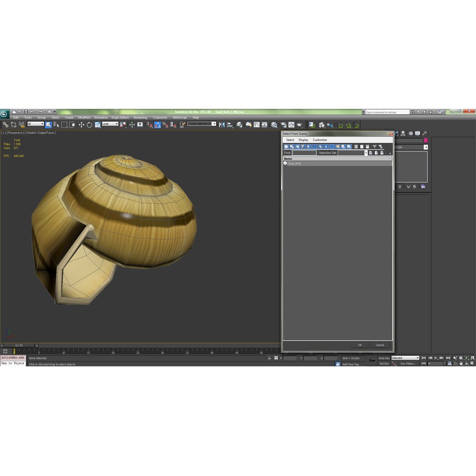476x476 pixels.
Task: Click OK in Select From Scene dialog
Action: (360, 345)
